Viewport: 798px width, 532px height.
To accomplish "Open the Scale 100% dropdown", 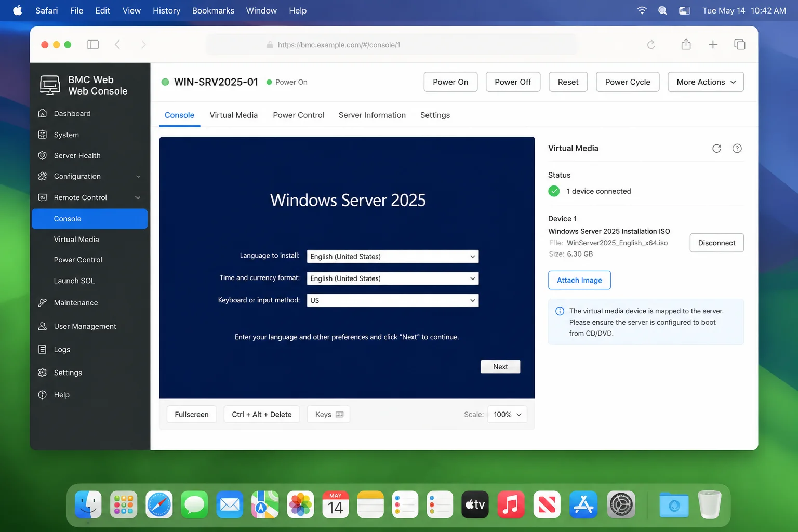I will [508, 415].
